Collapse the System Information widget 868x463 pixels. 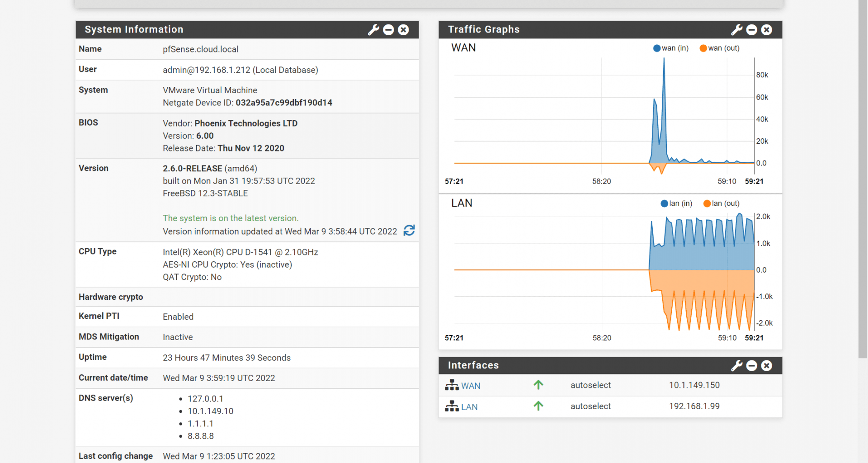click(388, 30)
